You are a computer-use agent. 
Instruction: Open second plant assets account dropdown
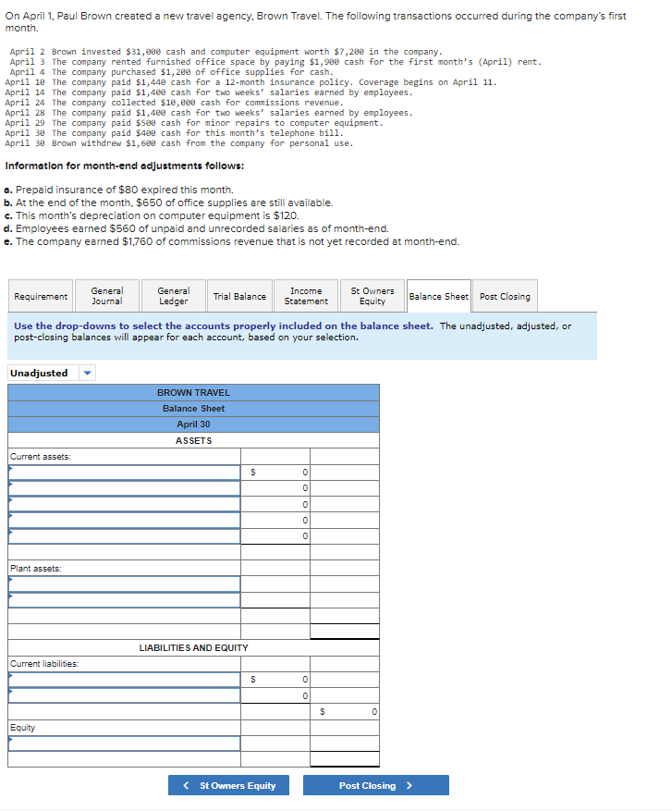click(124, 600)
